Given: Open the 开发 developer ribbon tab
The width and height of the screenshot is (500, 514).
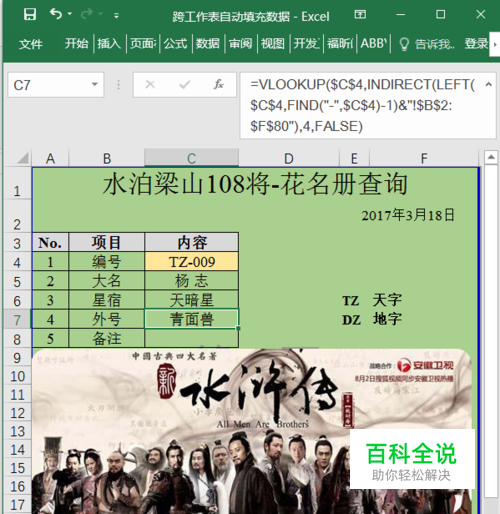Looking at the screenshot, I should click(x=306, y=43).
